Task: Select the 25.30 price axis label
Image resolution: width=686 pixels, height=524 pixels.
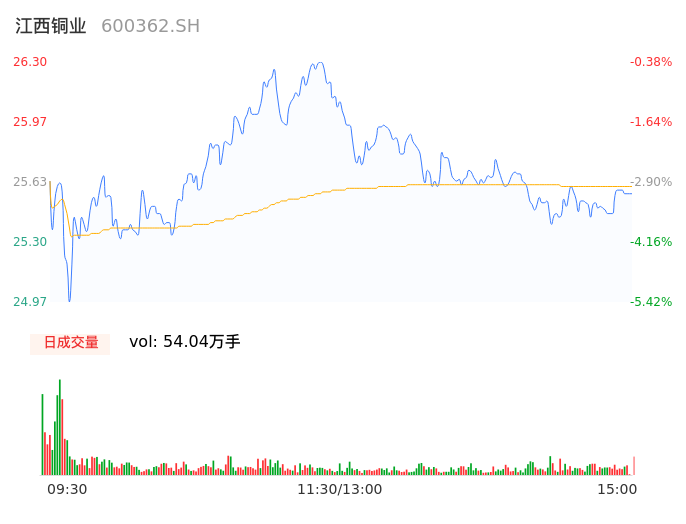Action: [x=30, y=242]
